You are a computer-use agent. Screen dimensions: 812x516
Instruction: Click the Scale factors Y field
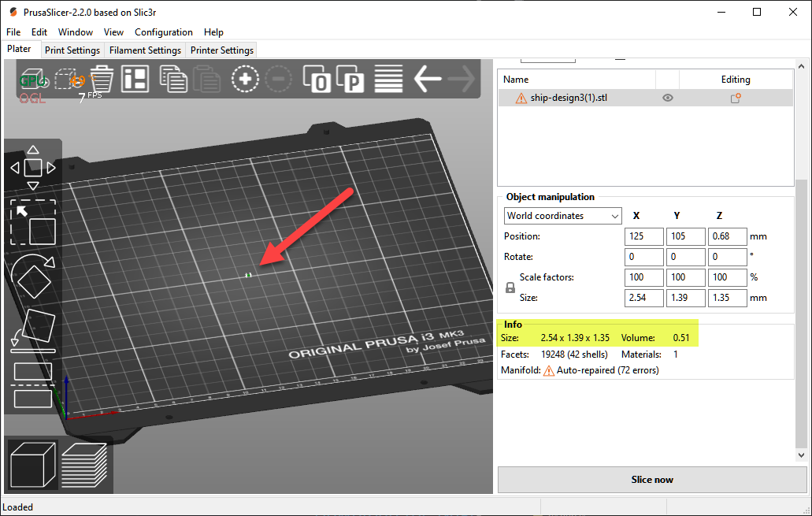[686, 277]
